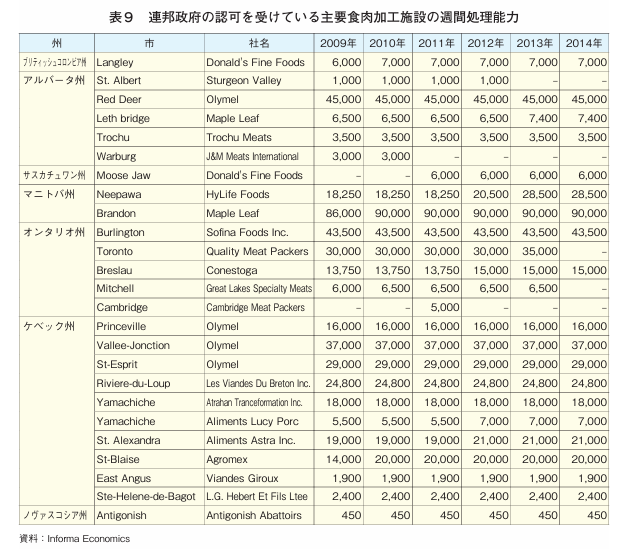Select the Princeville city cell
Viewport: 629px width, 549px height.
click(149, 326)
